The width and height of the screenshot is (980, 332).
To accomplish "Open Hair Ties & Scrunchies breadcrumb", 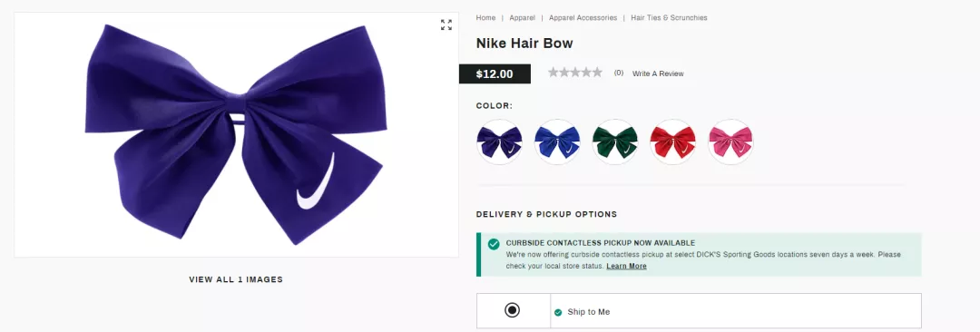I will pyautogui.click(x=670, y=17).
